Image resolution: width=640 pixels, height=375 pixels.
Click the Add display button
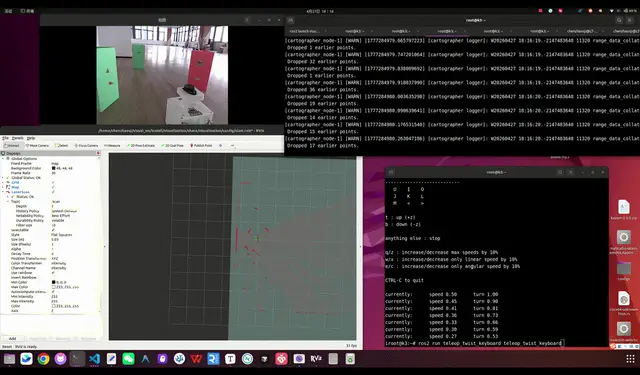pos(13,339)
